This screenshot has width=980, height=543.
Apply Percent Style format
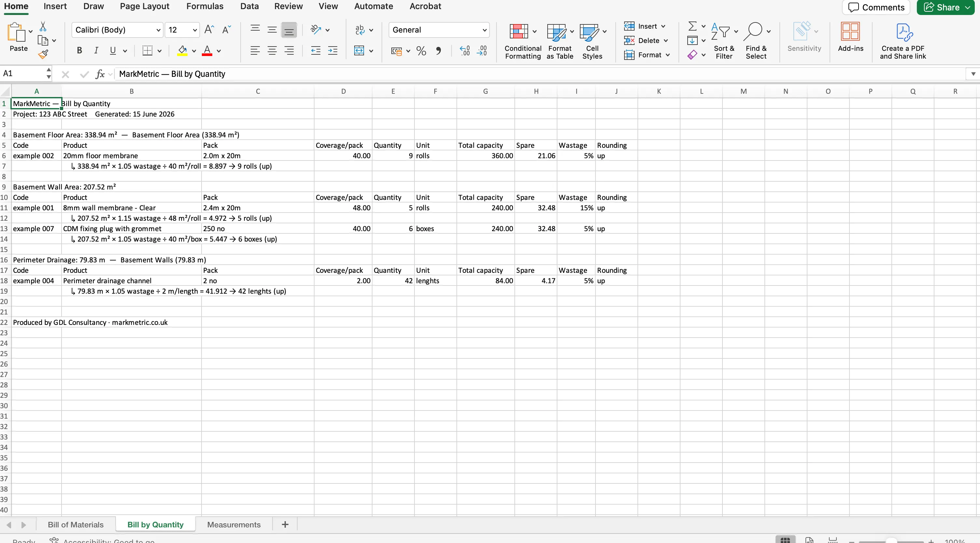pos(421,50)
